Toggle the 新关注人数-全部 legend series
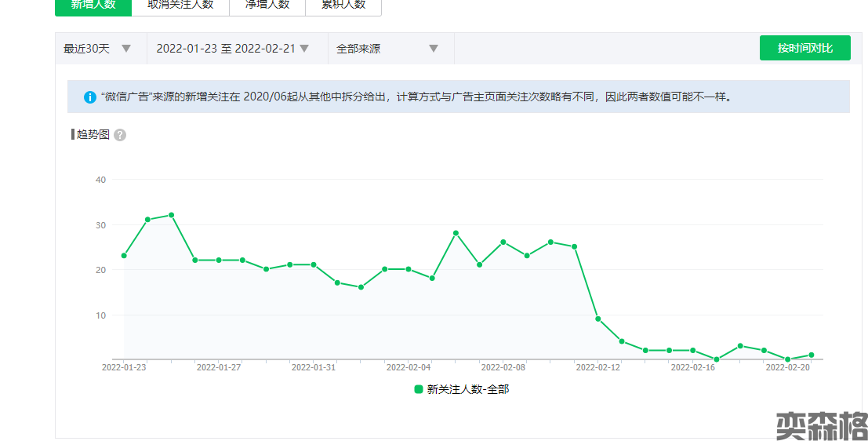Screen dimensions: 868x441 (x=461, y=389)
